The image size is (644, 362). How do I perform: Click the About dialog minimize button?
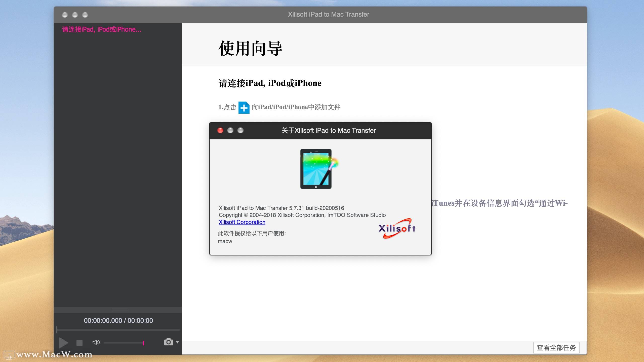(x=230, y=130)
